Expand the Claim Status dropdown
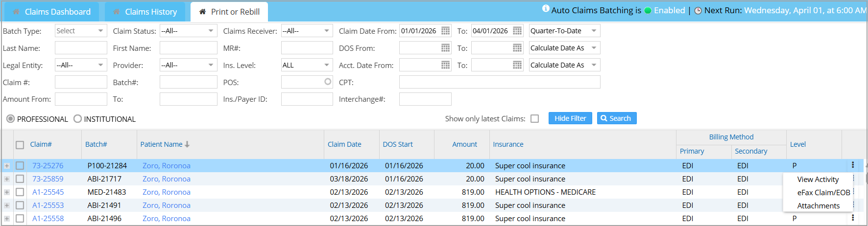This screenshot has height=226, width=868. 188,31
